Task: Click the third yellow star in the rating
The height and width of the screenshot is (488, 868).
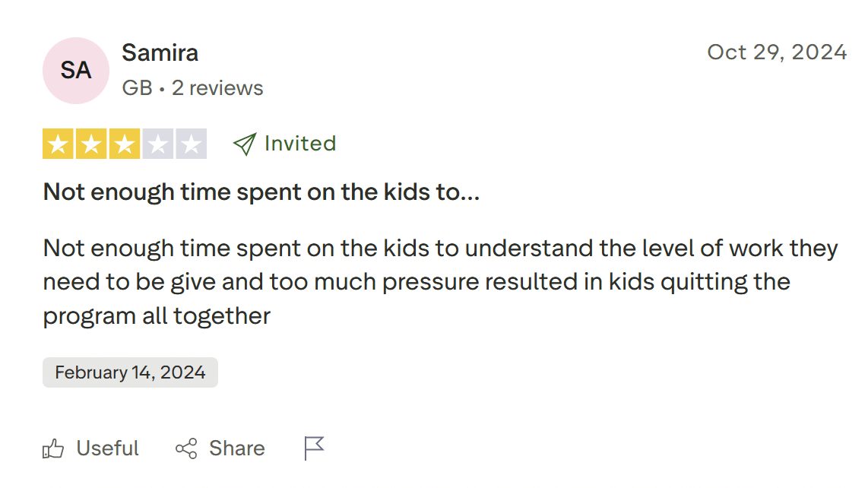Action: click(x=125, y=143)
